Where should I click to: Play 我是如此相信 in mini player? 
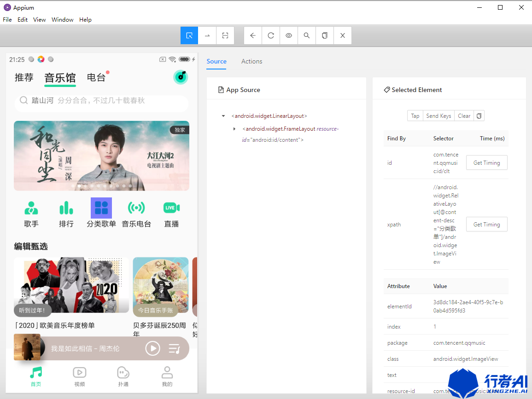[x=152, y=348]
